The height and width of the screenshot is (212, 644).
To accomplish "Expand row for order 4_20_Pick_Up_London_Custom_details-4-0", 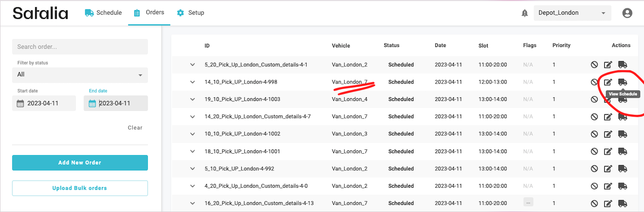I will 192,186.
